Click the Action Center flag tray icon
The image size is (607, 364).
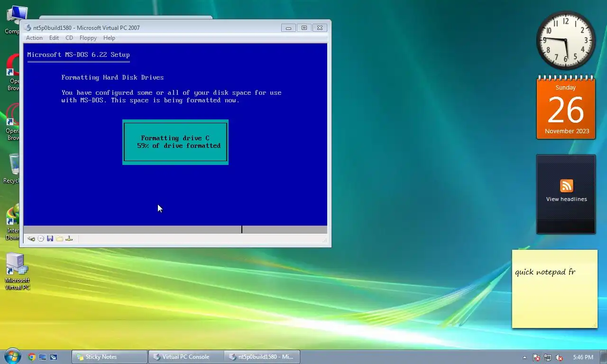tap(536, 357)
